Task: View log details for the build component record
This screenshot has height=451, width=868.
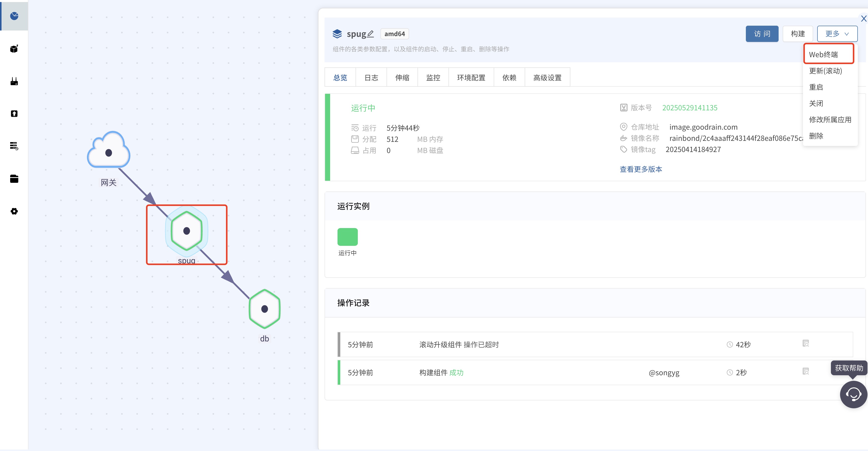Action: (806, 372)
